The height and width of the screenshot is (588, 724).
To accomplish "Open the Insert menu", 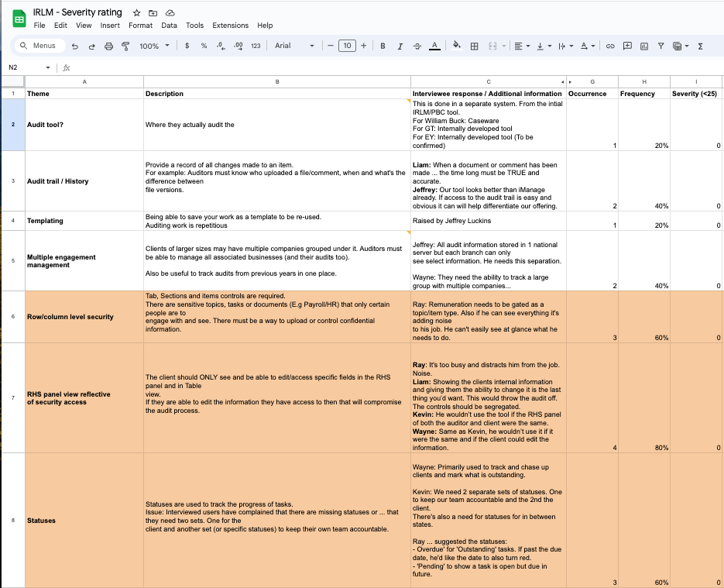I will (110, 26).
